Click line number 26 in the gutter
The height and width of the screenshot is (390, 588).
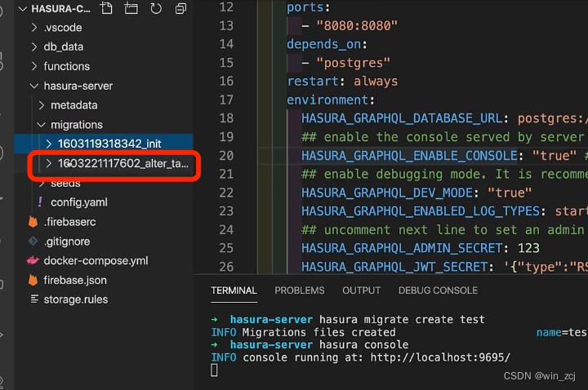pos(226,267)
